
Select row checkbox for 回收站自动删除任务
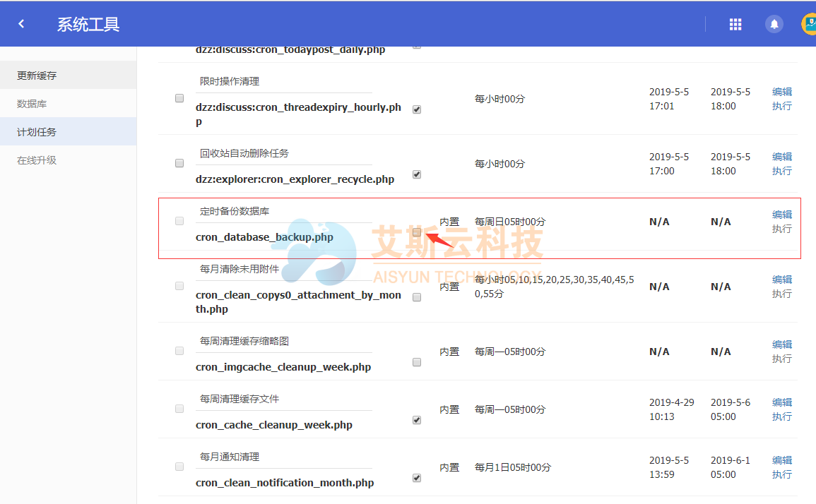(179, 163)
